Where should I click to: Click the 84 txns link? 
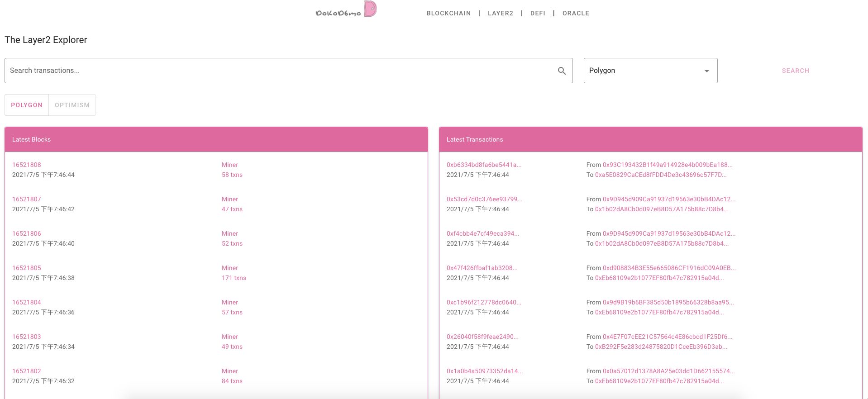coord(232,381)
